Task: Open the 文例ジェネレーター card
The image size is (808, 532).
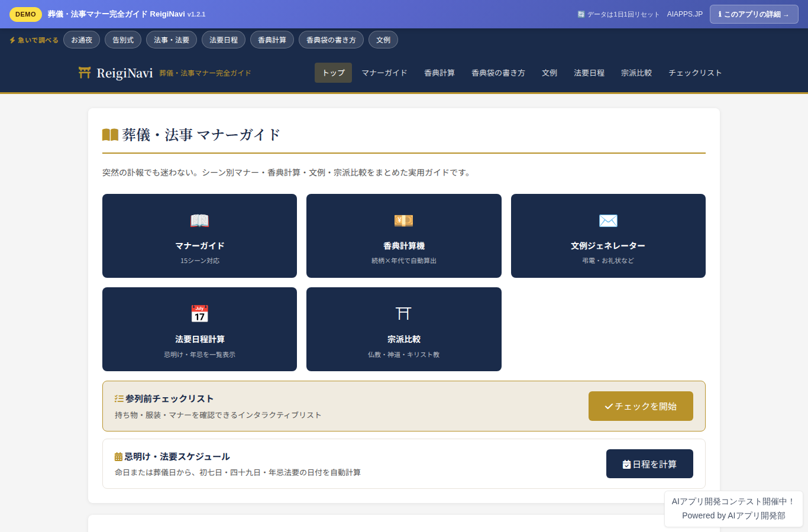Action: 608,236
